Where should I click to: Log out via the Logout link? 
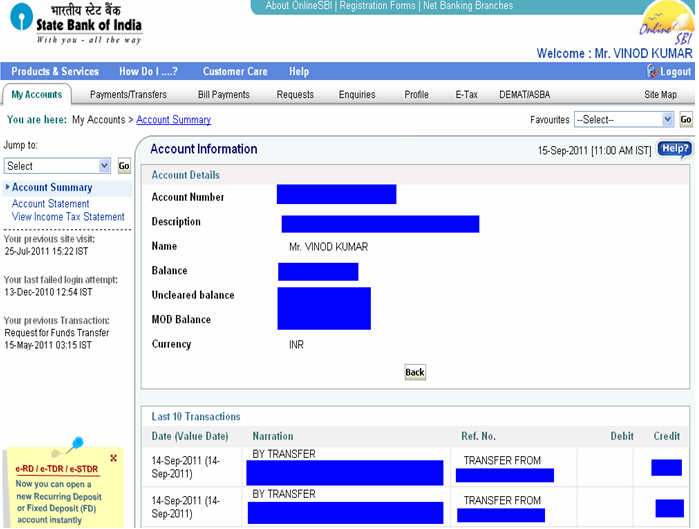tap(675, 71)
